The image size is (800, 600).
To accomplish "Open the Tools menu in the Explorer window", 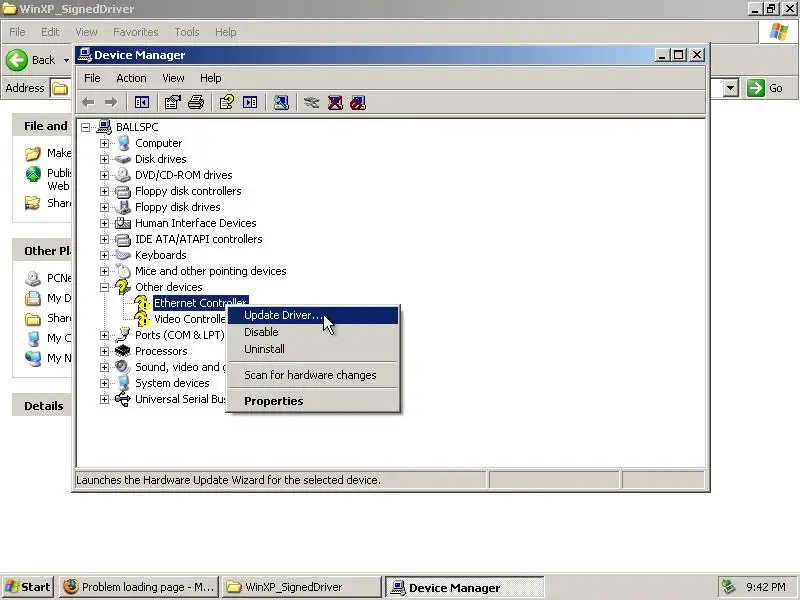I will 187,32.
